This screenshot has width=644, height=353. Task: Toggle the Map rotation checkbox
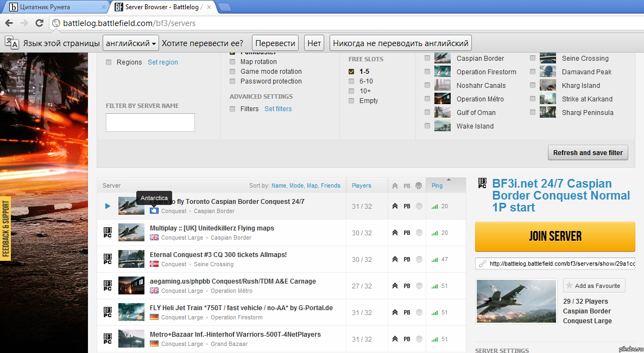click(232, 61)
